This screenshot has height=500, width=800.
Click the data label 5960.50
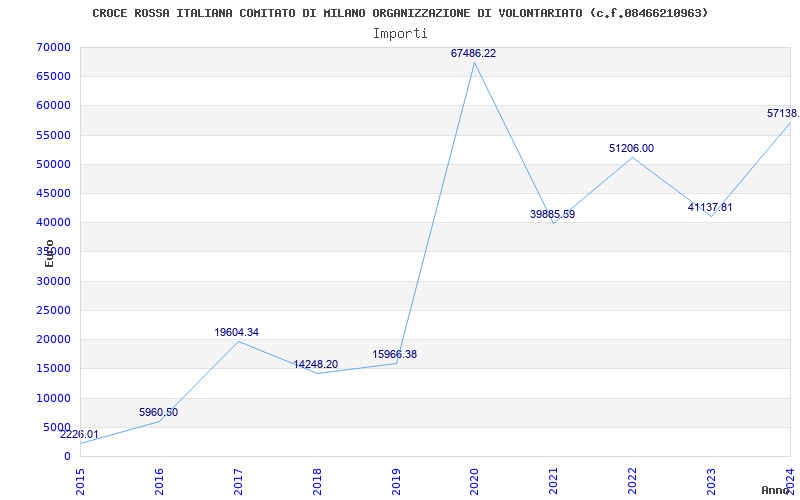coord(158,412)
